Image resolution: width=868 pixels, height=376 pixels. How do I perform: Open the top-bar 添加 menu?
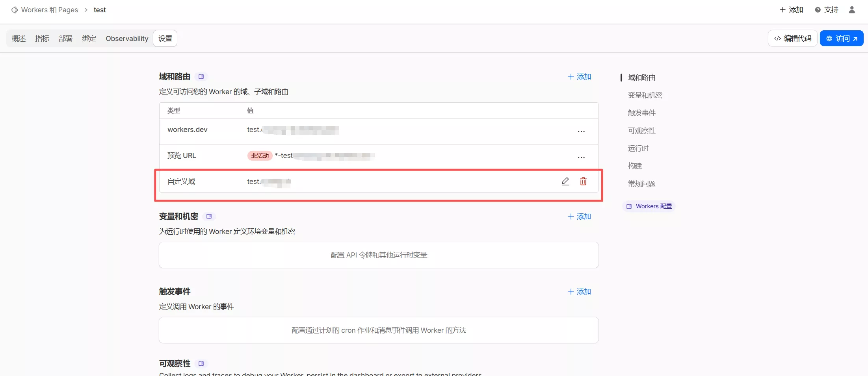coord(791,10)
